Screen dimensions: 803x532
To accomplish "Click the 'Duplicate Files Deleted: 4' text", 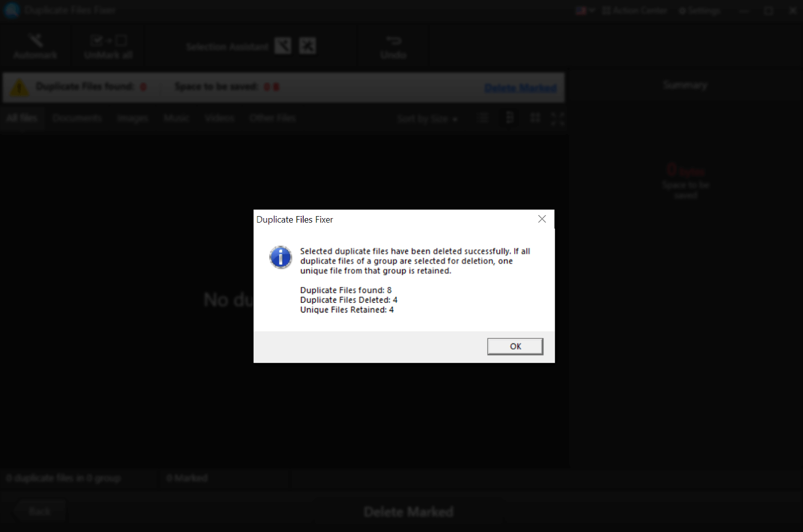I will tap(349, 300).
